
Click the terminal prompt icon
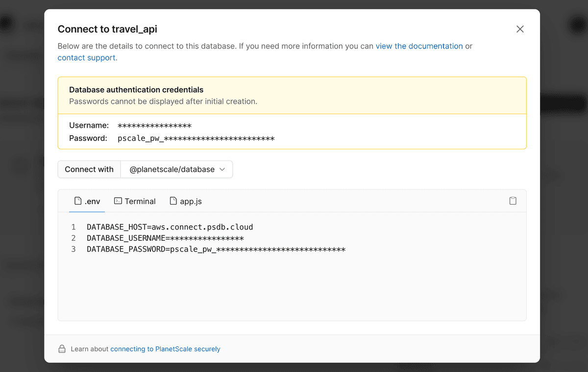coord(118,201)
